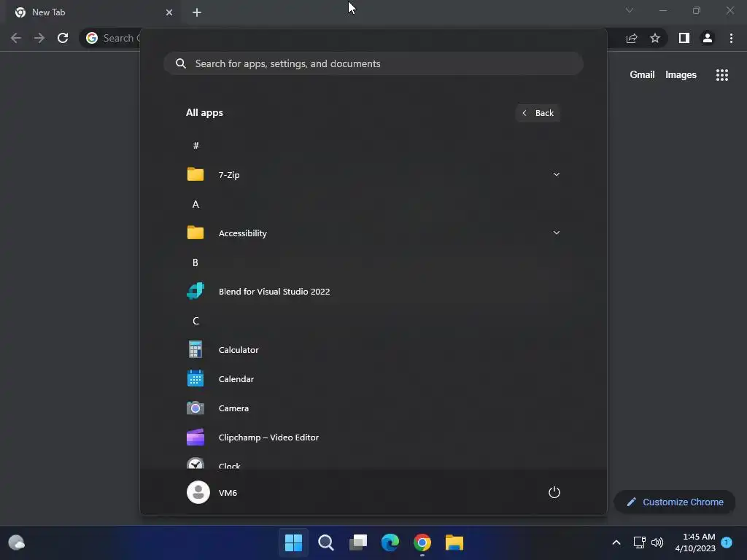Open the Images link
Screen dimensions: 747x560
click(x=681, y=75)
